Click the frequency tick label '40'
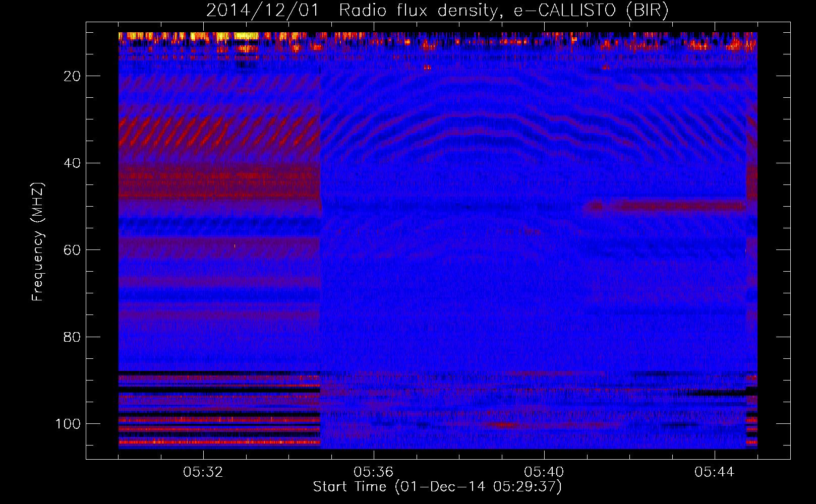Image resolution: width=816 pixels, height=504 pixels. (72, 163)
